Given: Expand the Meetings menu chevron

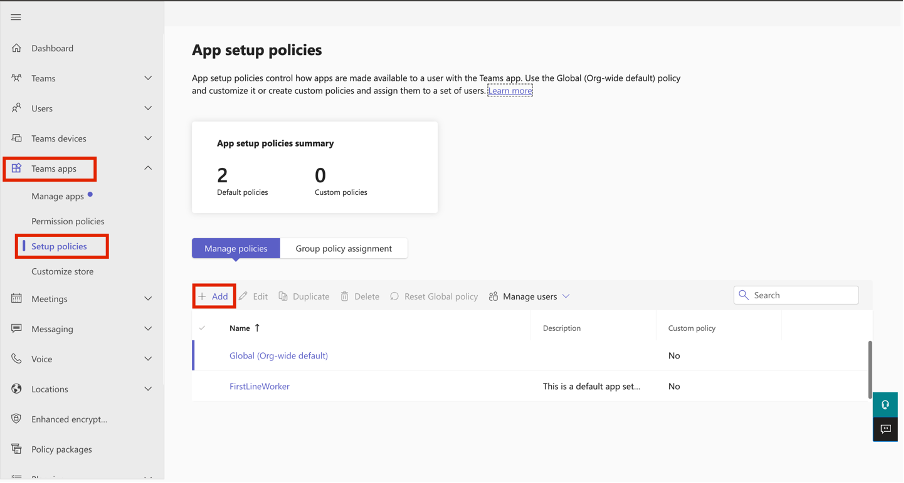Looking at the screenshot, I should [148, 298].
